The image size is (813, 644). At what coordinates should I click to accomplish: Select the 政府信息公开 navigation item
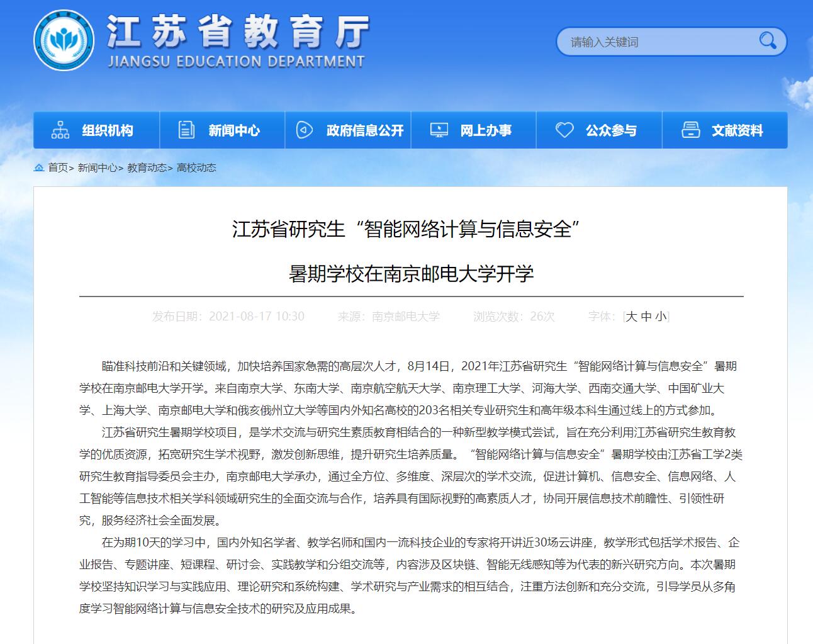click(x=364, y=130)
